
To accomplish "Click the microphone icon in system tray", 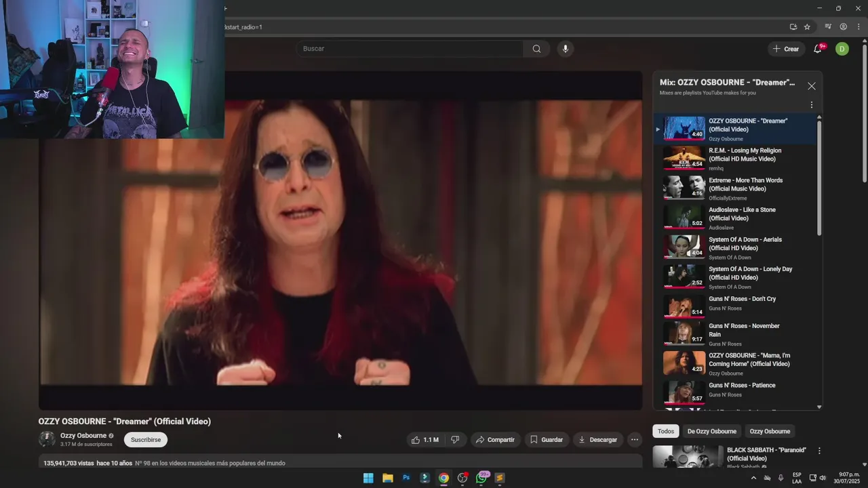I will [x=781, y=478].
